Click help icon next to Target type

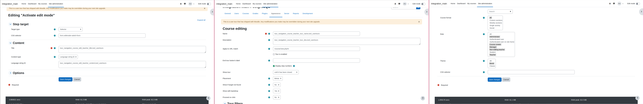point(55,29)
